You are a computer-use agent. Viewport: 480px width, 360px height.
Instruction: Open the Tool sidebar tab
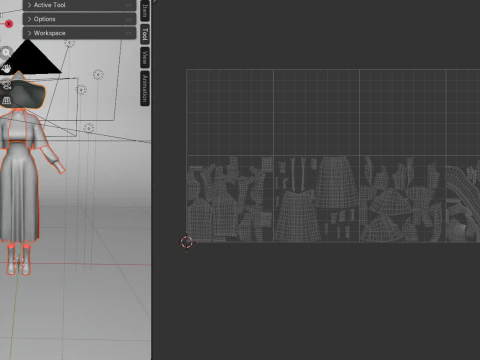point(145,34)
